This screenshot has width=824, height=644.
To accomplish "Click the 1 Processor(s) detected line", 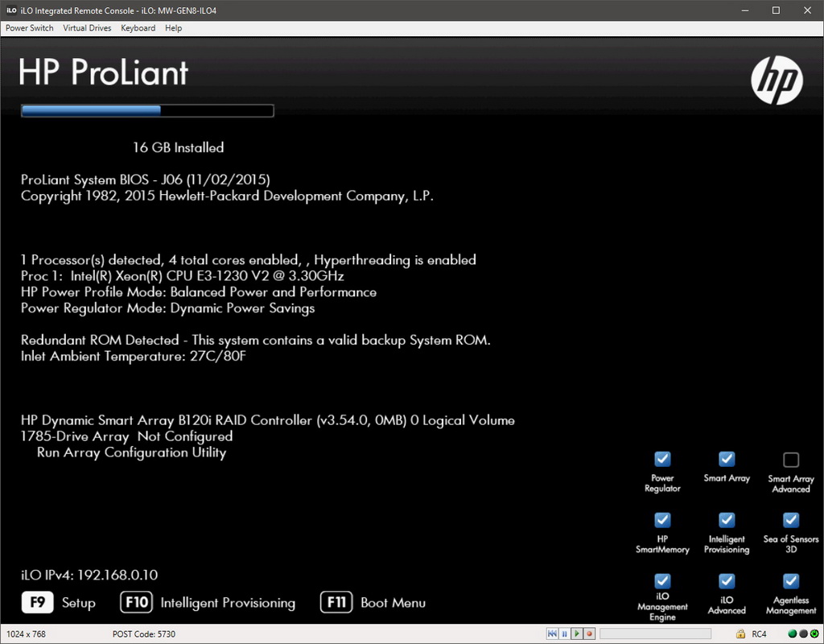I will (x=249, y=260).
